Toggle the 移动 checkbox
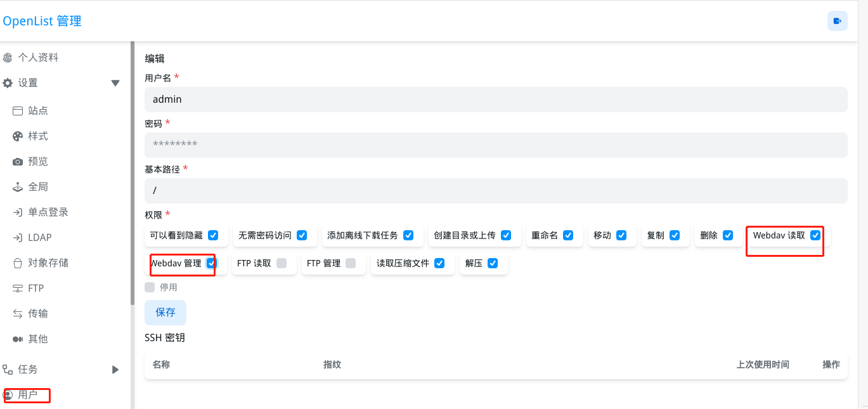 pyautogui.click(x=621, y=235)
